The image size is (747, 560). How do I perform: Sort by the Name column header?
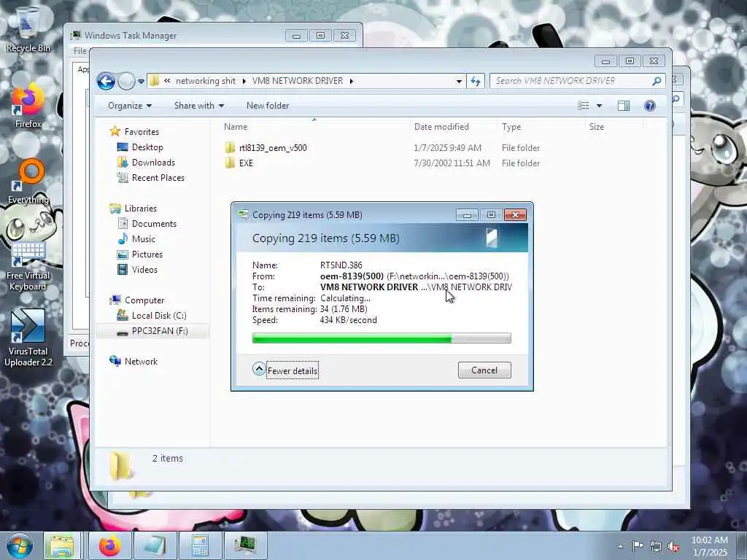[x=236, y=127]
